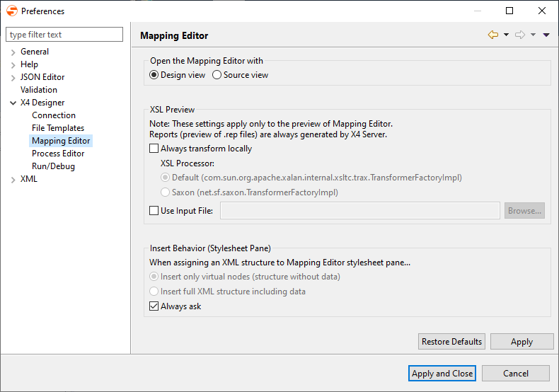Open the preferences view menu triangle
This screenshot has height=392, width=559.
(x=546, y=35)
